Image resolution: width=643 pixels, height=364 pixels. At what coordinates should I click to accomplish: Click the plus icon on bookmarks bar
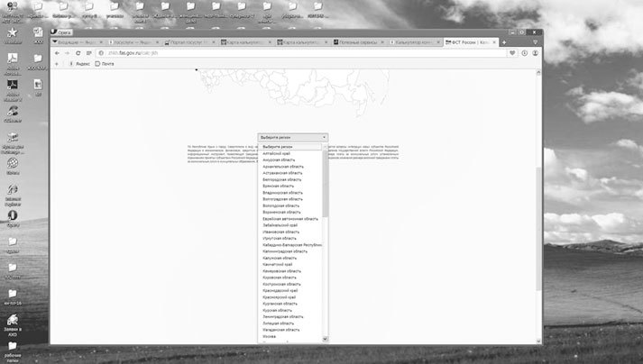pyautogui.click(x=57, y=64)
